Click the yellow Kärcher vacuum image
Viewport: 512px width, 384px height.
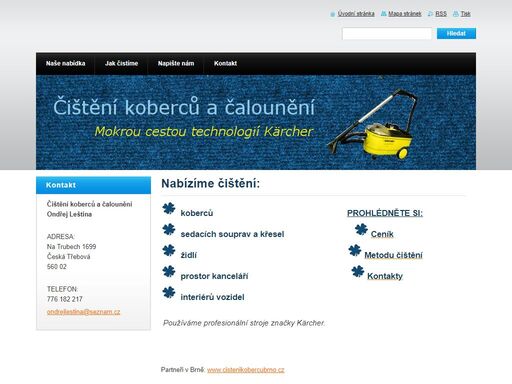(x=373, y=124)
